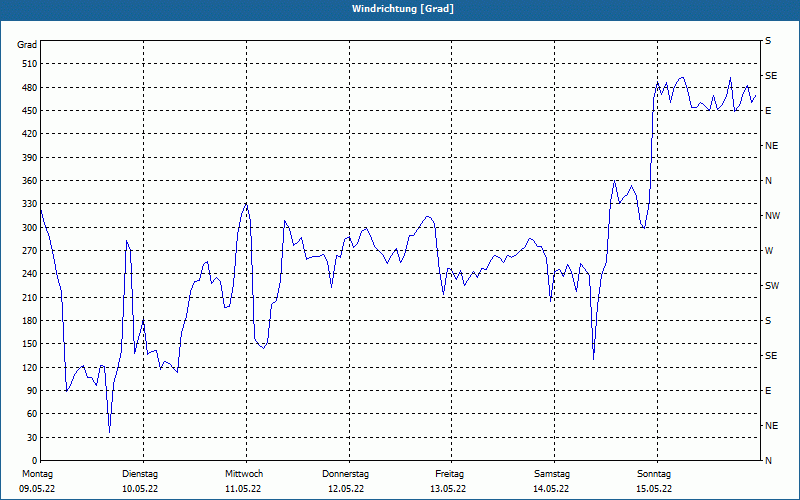Click the 300 value on degree axis
Viewport: 800px width, 500px height.
tap(30, 228)
